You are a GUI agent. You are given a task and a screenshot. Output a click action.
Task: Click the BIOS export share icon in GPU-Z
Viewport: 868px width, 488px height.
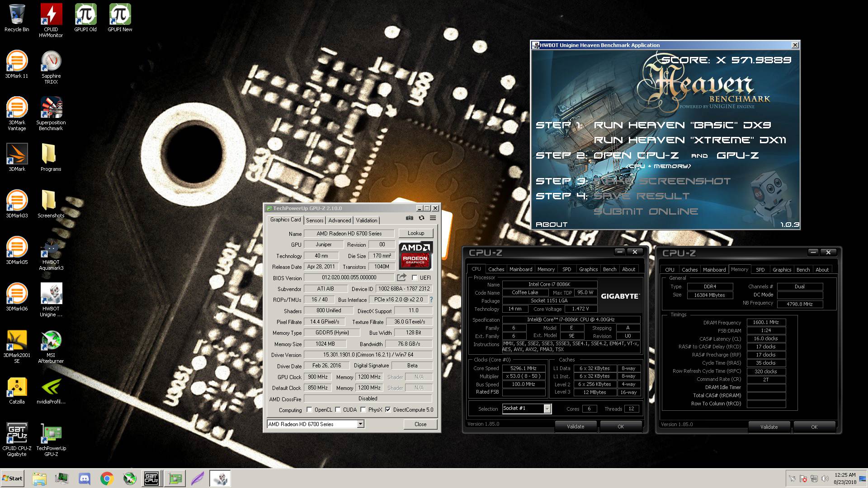coord(401,277)
